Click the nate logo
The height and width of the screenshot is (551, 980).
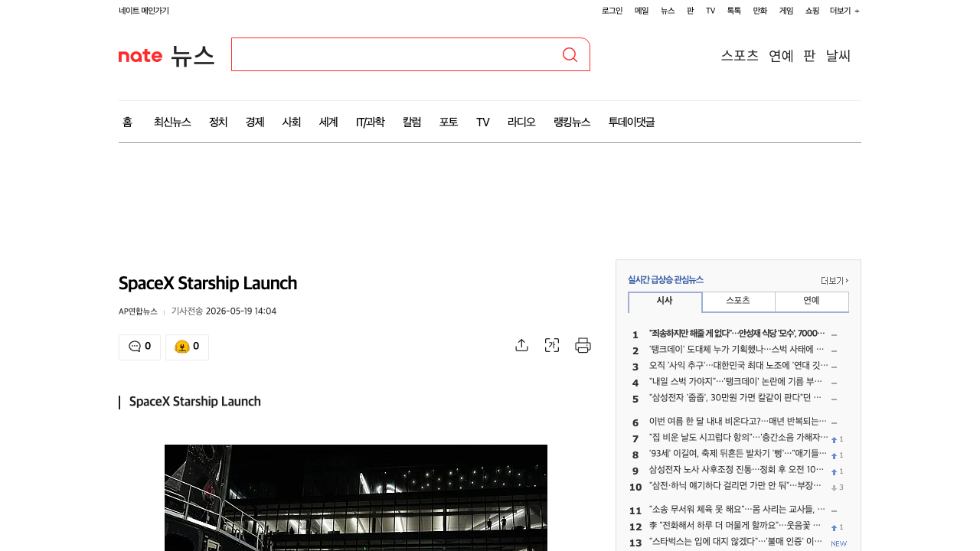[140, 55]
